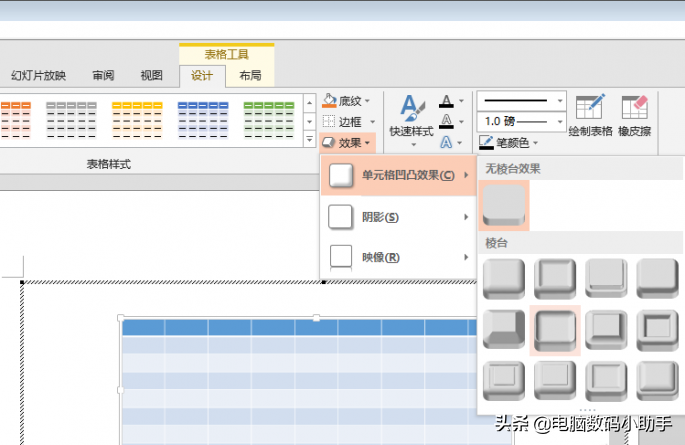The image size is (685, 445).
Task: Select first bevel preset in 棱台 first row
Action: point(504,279)
